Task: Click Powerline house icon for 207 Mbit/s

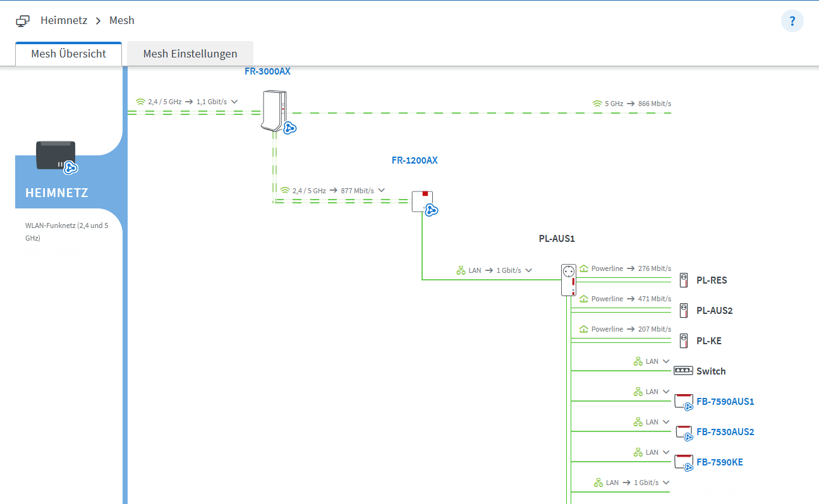Action: [584, 329]
